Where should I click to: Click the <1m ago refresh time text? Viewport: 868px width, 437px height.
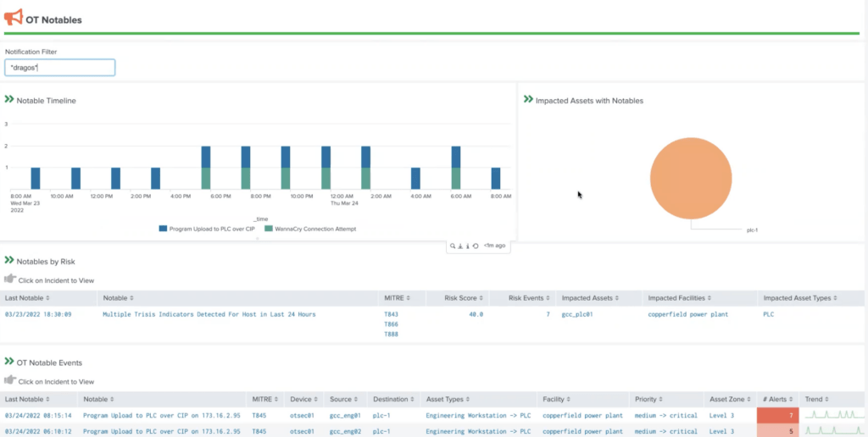tap(494, 246)
